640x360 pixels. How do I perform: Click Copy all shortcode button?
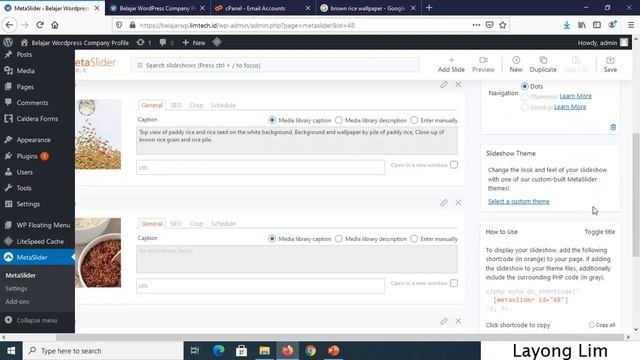pos(602,325)
